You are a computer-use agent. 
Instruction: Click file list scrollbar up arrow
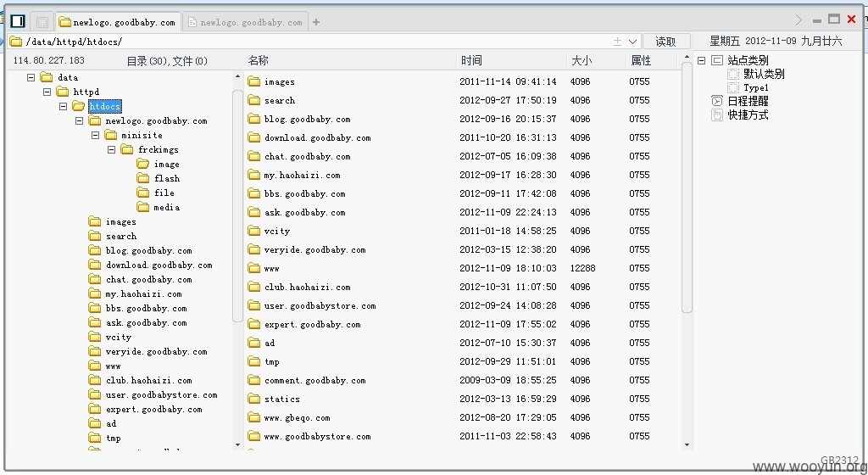tap(687, 57)
